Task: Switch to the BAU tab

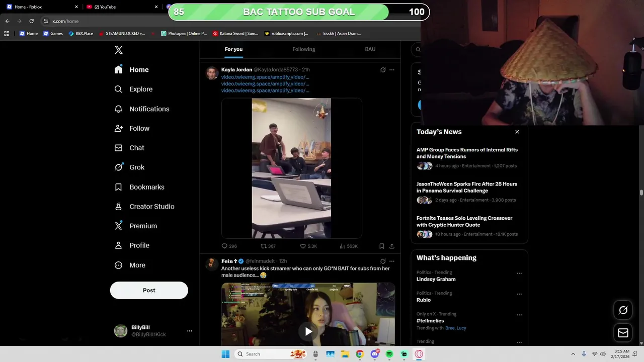Action: (x=370, y=49)
